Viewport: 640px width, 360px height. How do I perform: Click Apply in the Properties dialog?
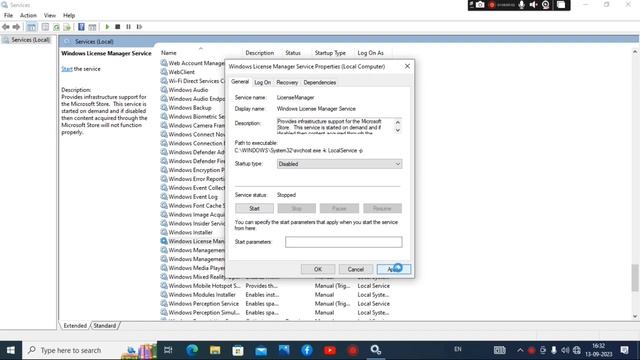pos(394,269)
